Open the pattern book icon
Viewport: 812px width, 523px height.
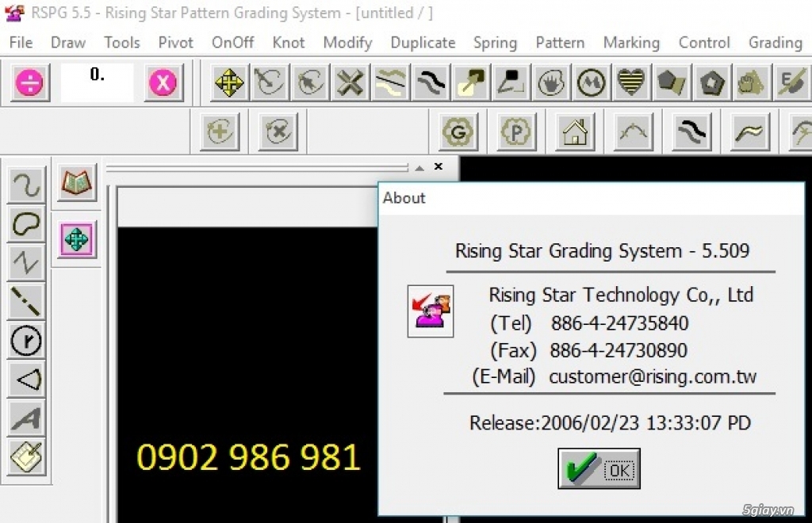click(x=76, y=183)
